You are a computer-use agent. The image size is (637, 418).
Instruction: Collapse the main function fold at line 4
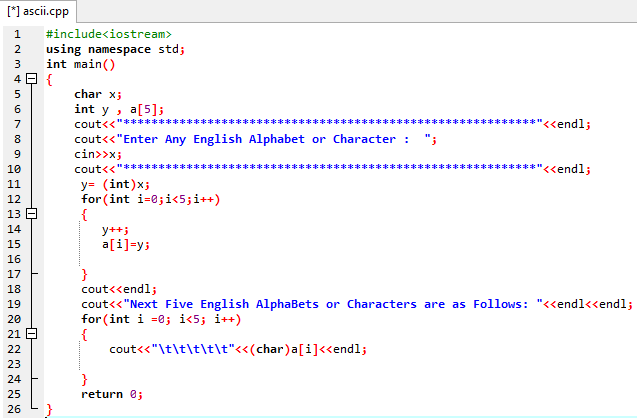[32, 78]
